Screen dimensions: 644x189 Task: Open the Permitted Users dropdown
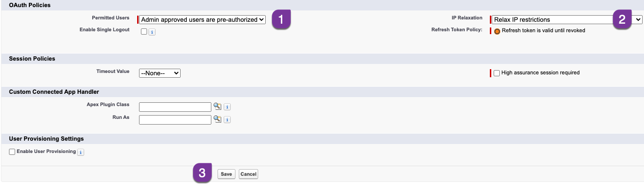click(x=202, y=19)
